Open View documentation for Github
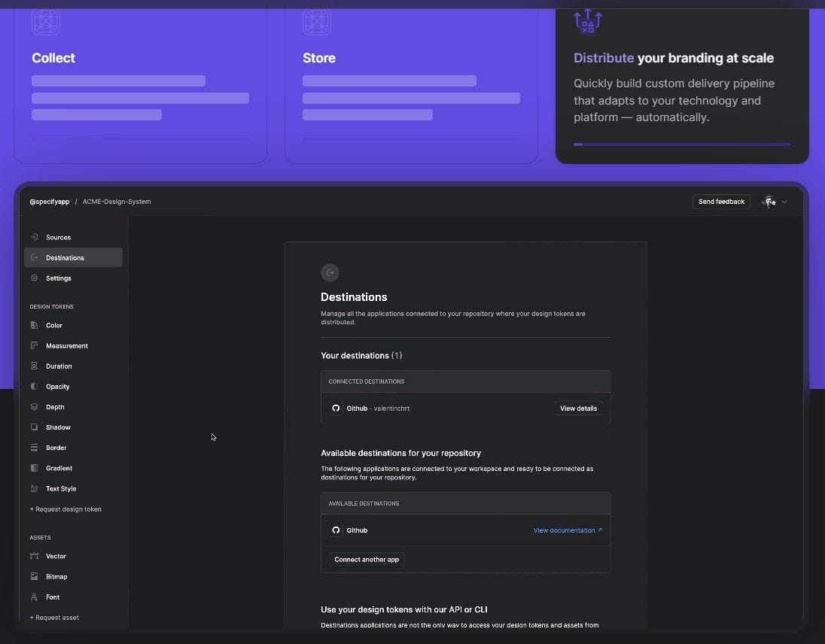 click(563, 530)
